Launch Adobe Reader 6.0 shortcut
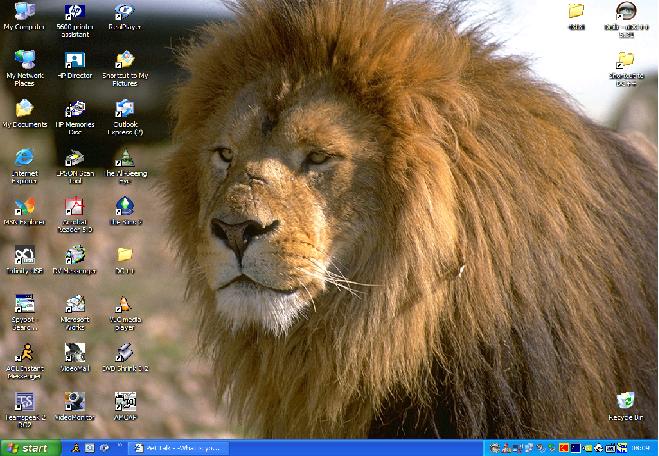Viewport: 659px width, 456px height. point(74,207)
